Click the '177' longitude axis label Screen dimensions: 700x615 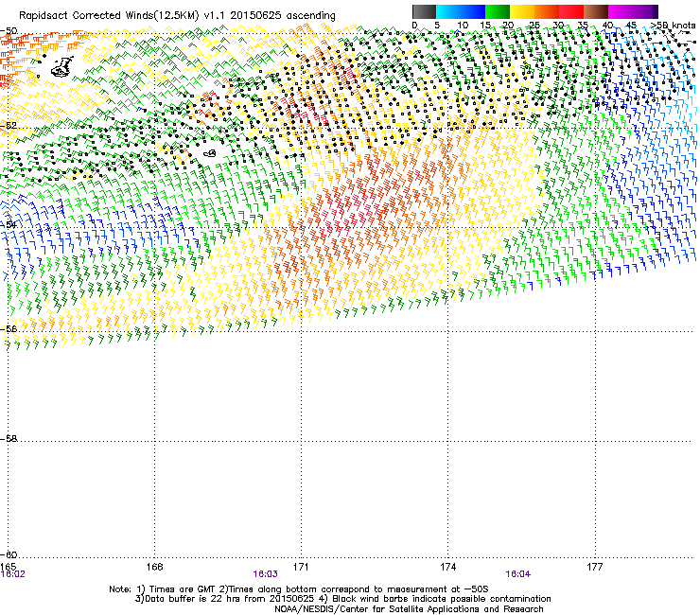pyautogui.click(x=595, y=567)
